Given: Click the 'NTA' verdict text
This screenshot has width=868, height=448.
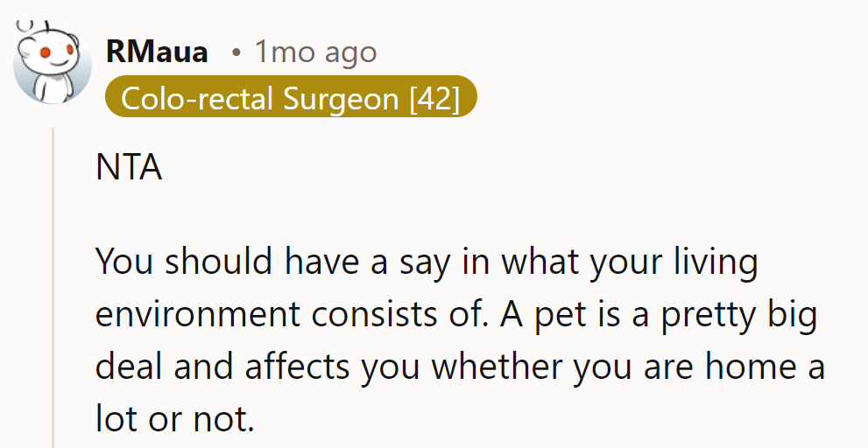Looking at the screenshot, I should [x=129, y=167].
